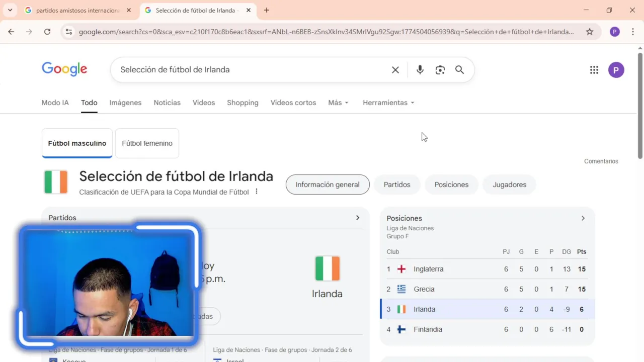Click Irlanda team flag in match card
This screenshot has height=362, width=644.
[x=328, y=268]
